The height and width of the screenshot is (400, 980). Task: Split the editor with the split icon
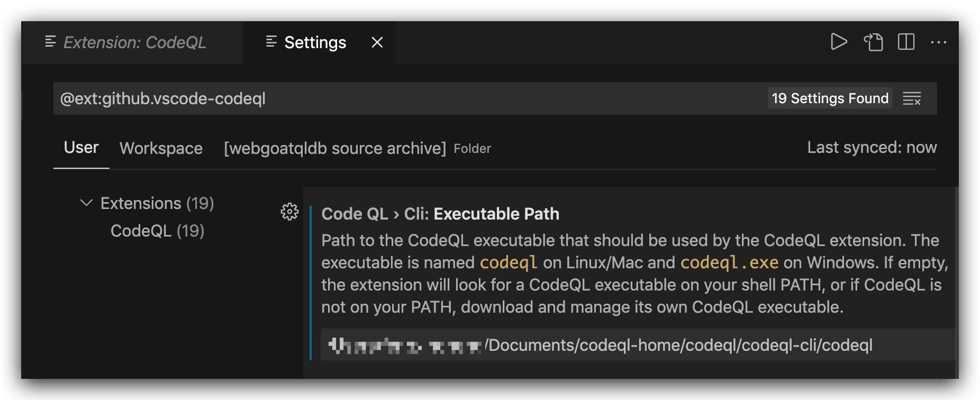coord(906,42)
